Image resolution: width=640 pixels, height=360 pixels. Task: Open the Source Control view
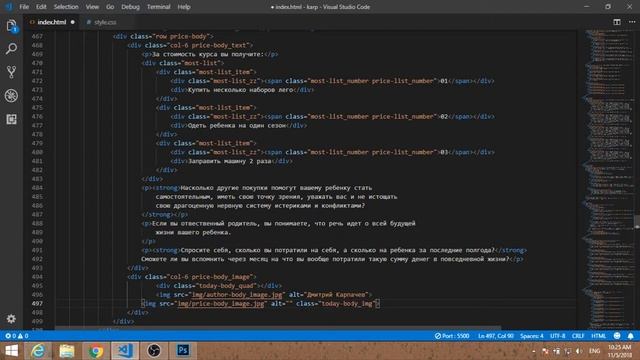tap(11, 72)
